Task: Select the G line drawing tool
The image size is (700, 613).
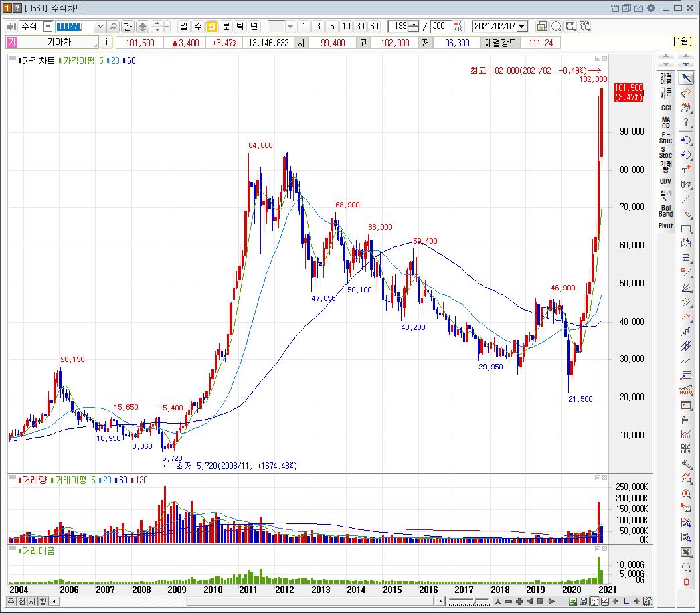Action: pyautogui.click(x=686, y=272)
